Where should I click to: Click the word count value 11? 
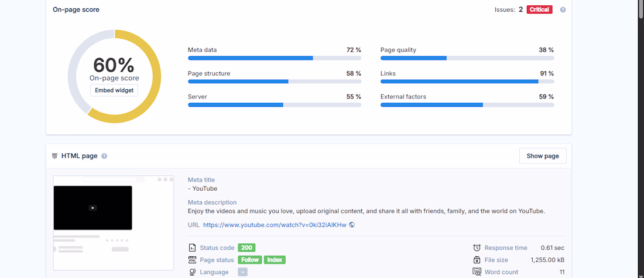click(x=562, y=272)
